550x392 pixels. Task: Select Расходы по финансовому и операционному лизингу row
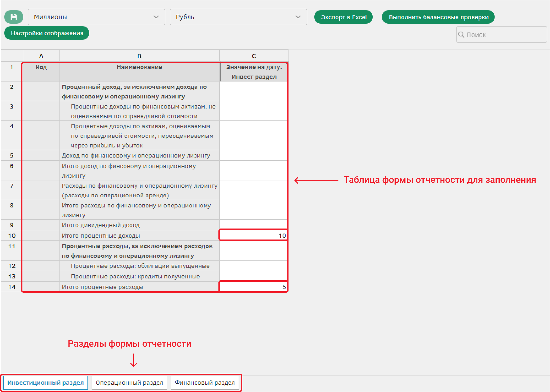point(139,190)
